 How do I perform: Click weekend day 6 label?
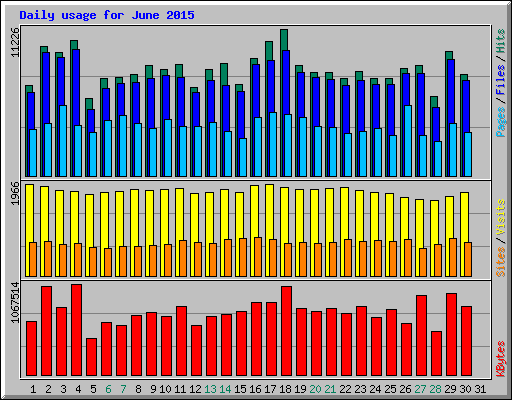[x=108, y=389]
